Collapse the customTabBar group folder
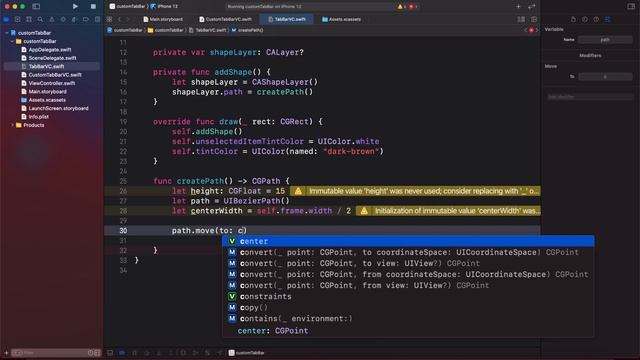Viewport: 640px width, 360px height. 12,41
